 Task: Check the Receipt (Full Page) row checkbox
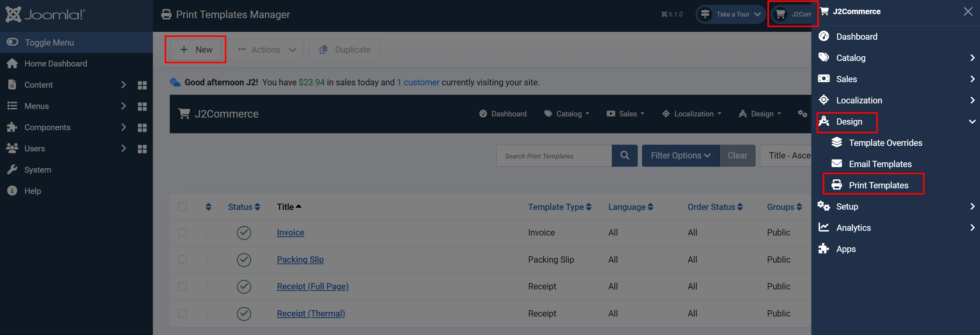coord(182,287)
